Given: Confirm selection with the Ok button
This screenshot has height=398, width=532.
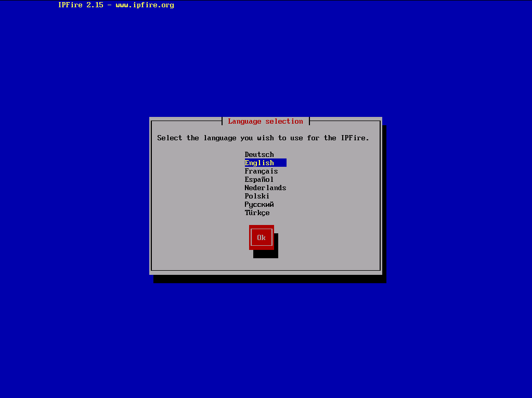Looking at the screenshot, I should [x=261, y=237].
